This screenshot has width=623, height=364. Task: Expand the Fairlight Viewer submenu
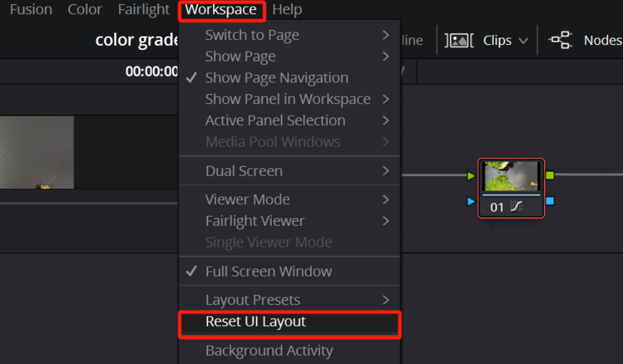[x=255, y=220]
